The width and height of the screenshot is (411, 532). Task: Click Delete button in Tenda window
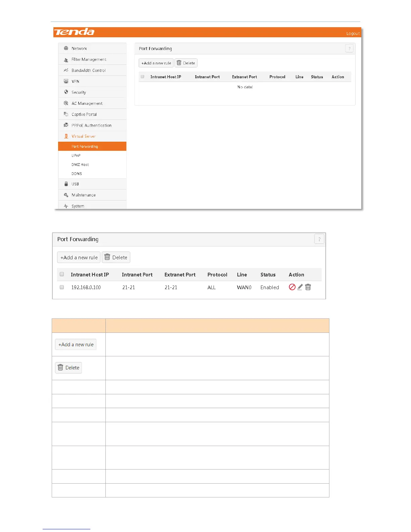coord(186,63)
